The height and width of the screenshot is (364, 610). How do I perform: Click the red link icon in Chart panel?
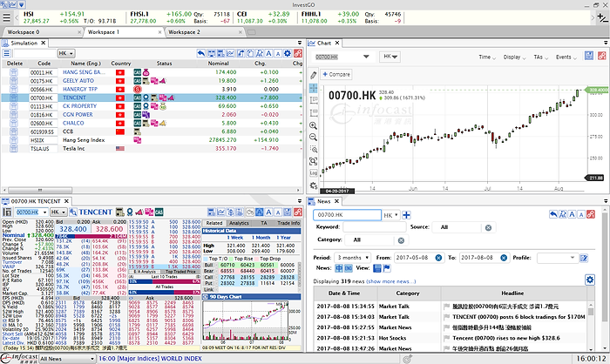pos(602,56)
